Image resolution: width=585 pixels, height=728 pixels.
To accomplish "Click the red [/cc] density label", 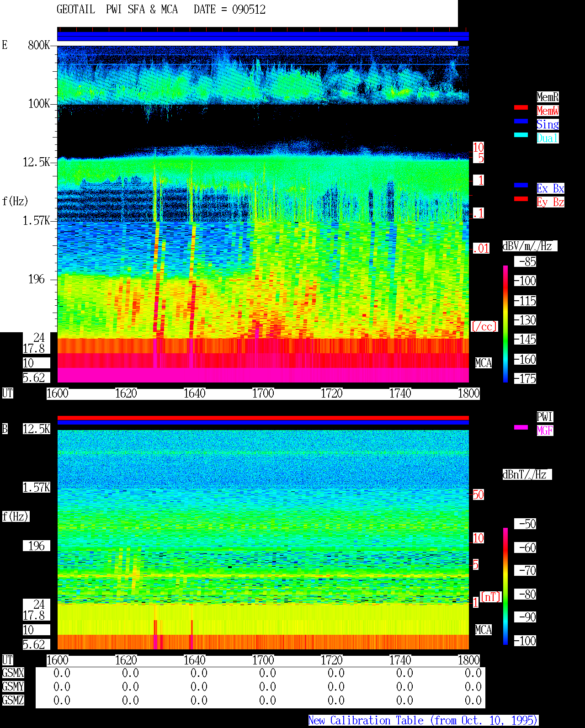I will coord(484,326).
